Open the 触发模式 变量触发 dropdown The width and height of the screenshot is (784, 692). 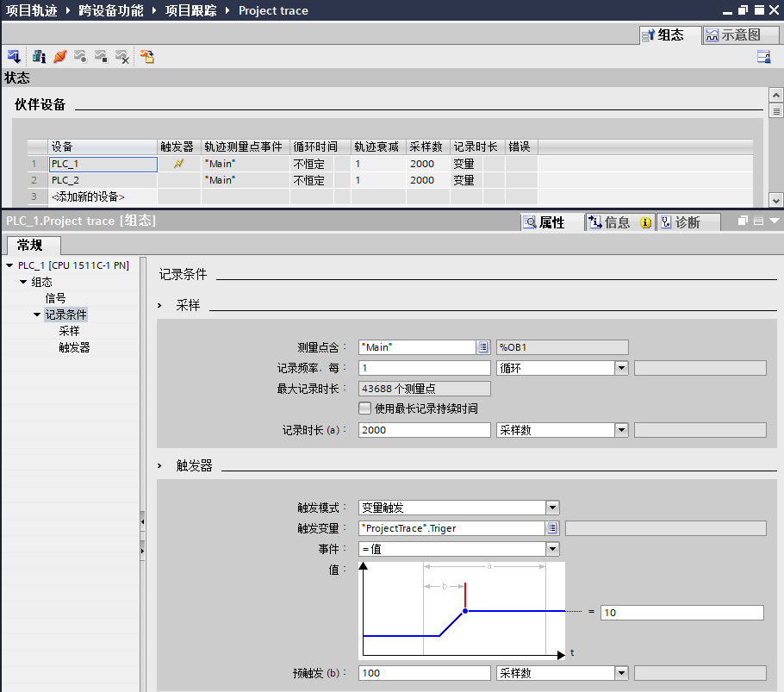(552, 508)
